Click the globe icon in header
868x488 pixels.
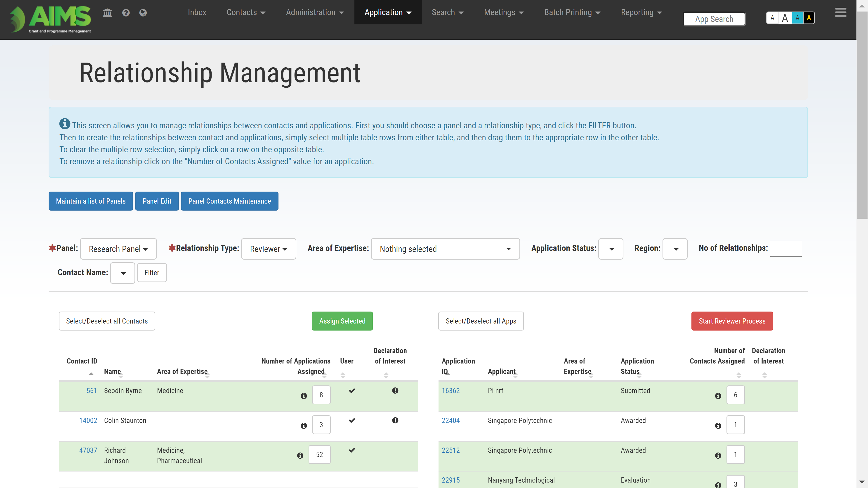click(143, 13)
